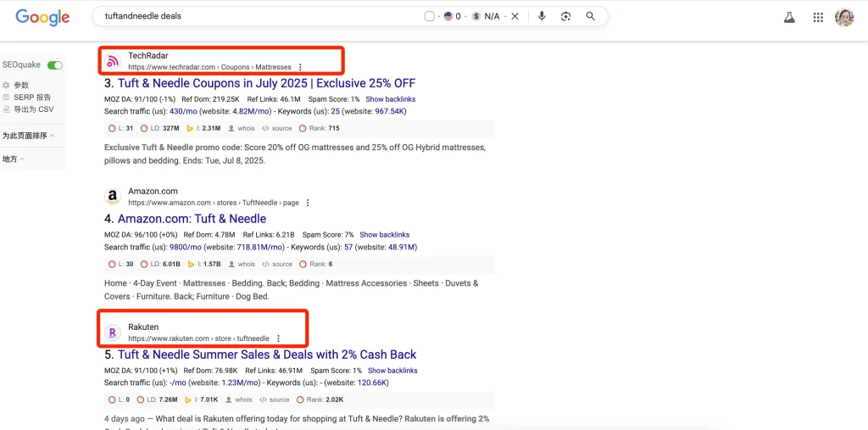This screenshot has height=430, width=868.
Task: Open Tuft & Needle Coupons in July 2025 result
Action: [266, 84]
